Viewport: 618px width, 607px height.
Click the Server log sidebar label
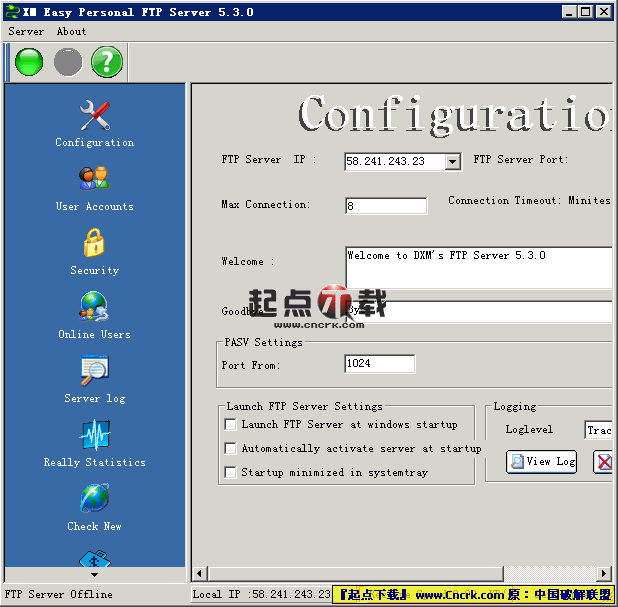tap(95, 398)
